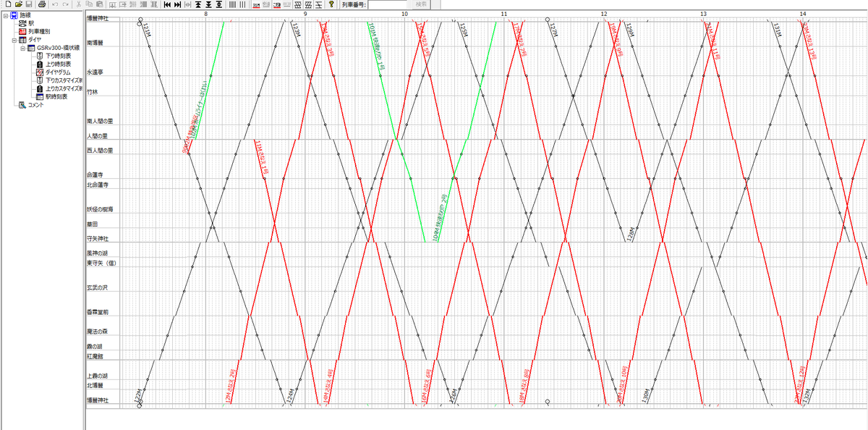The width and height of the screenshot is (868, 430).
Task: Click the 守矢神社 station label
Action: pos(98,239)
